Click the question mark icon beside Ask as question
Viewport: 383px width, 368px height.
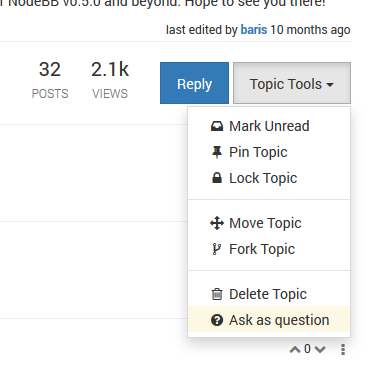217,320
